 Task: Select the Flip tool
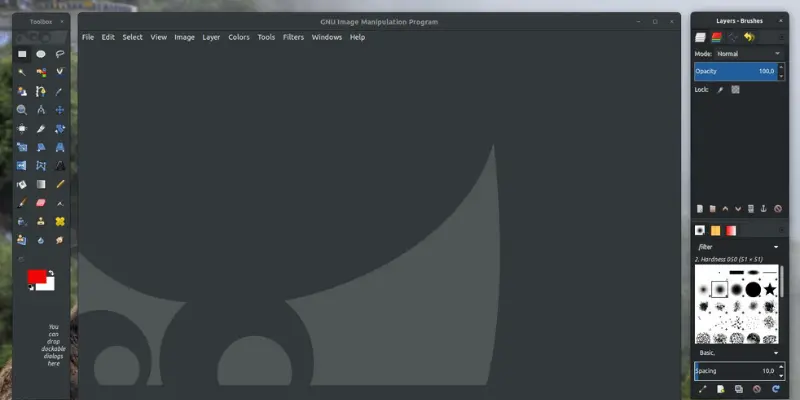pos(22,166)
